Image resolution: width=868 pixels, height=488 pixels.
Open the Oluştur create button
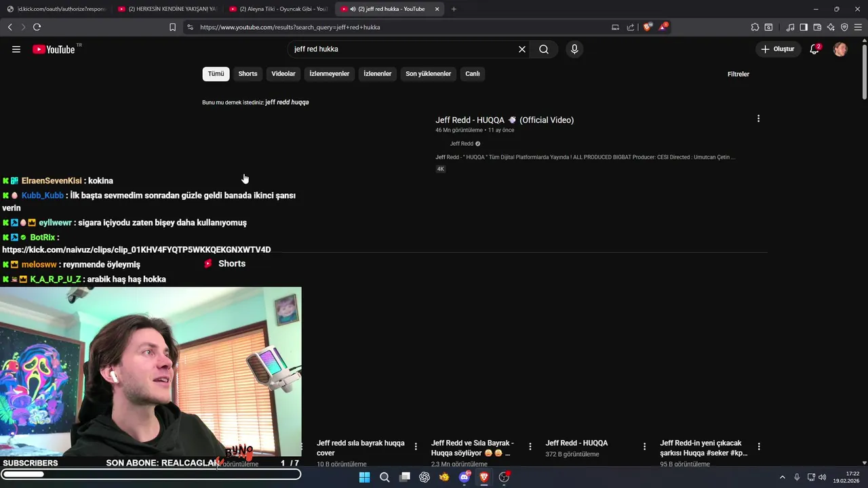pyautogui.click(x=777, y=49)
